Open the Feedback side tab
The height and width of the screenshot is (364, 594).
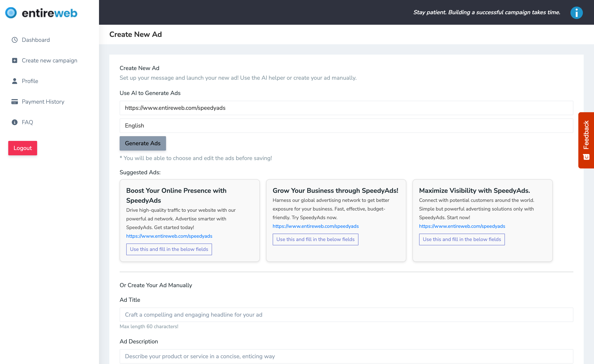tap(586, 140)
